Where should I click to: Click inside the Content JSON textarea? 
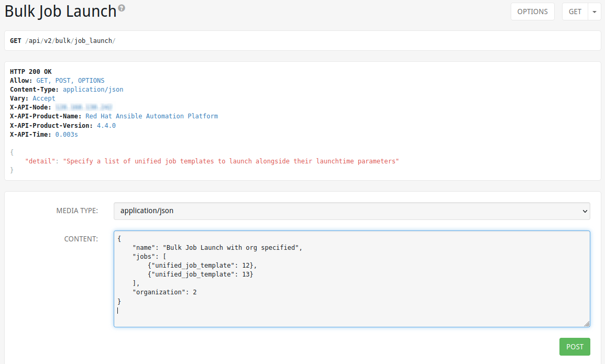tap(351, 279)
